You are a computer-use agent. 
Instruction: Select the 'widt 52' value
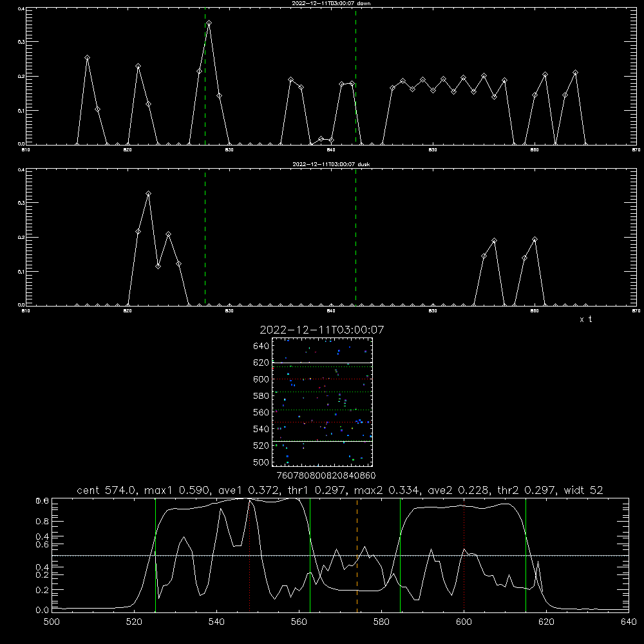(x=583, y=490)
